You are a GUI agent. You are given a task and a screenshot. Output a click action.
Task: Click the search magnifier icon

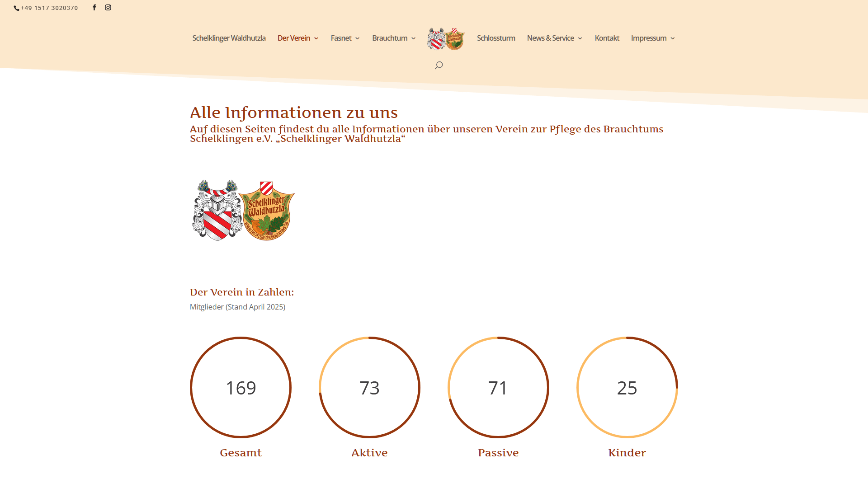point(439,66)
